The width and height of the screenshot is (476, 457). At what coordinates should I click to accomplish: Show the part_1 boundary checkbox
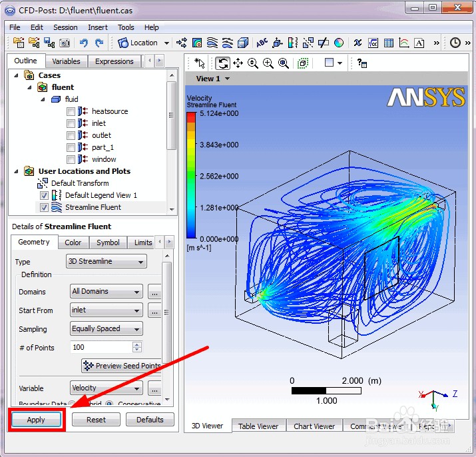tap(71, 147)
